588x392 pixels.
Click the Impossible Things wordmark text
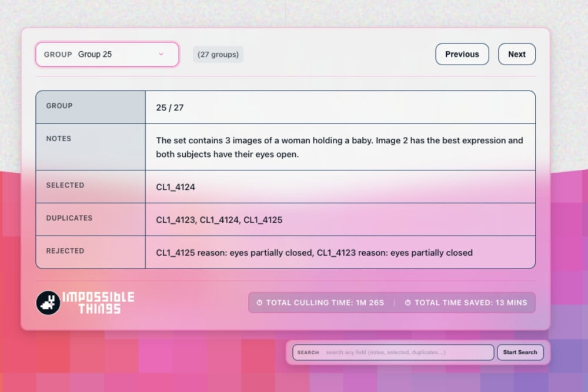click(98, 303)
